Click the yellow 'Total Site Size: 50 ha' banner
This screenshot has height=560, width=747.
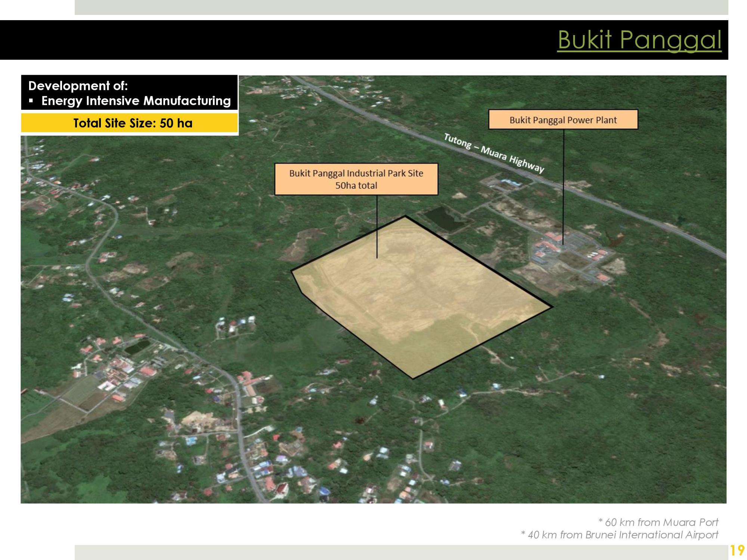coord(129,123)
